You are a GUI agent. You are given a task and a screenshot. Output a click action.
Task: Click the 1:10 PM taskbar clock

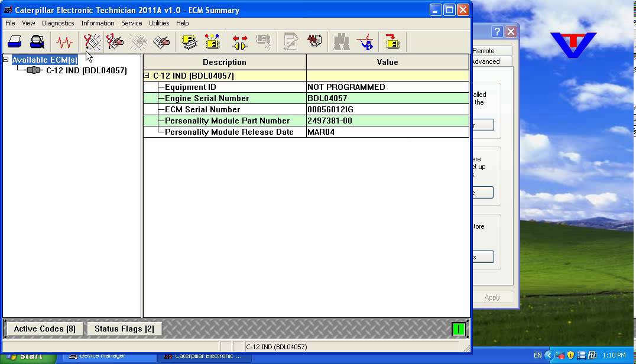coord(614,356)
